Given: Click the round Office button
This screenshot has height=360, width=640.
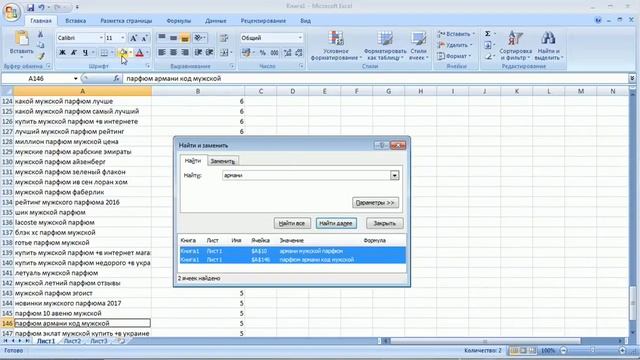Looking at the screenshot, I should [x=11, y=11].
